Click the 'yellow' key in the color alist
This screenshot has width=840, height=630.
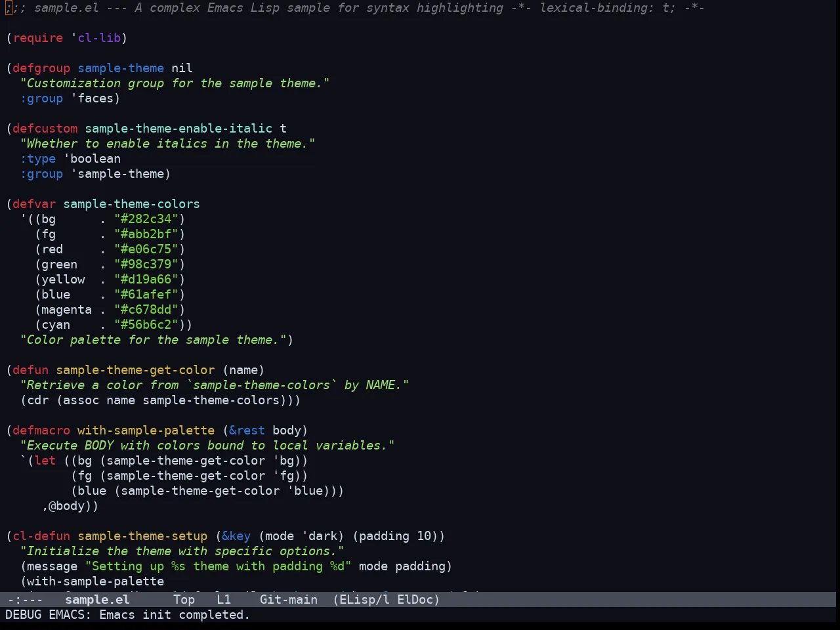63,280
